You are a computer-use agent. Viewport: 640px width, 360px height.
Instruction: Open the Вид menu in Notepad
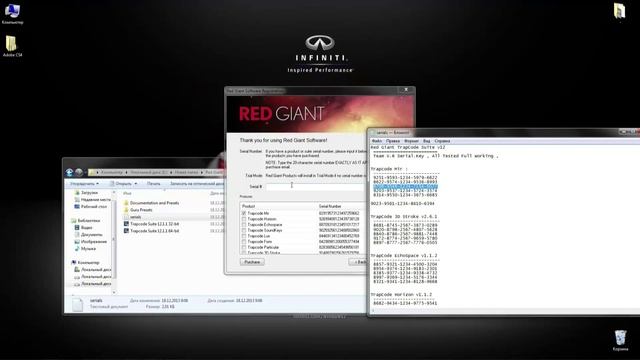point(427,141)
